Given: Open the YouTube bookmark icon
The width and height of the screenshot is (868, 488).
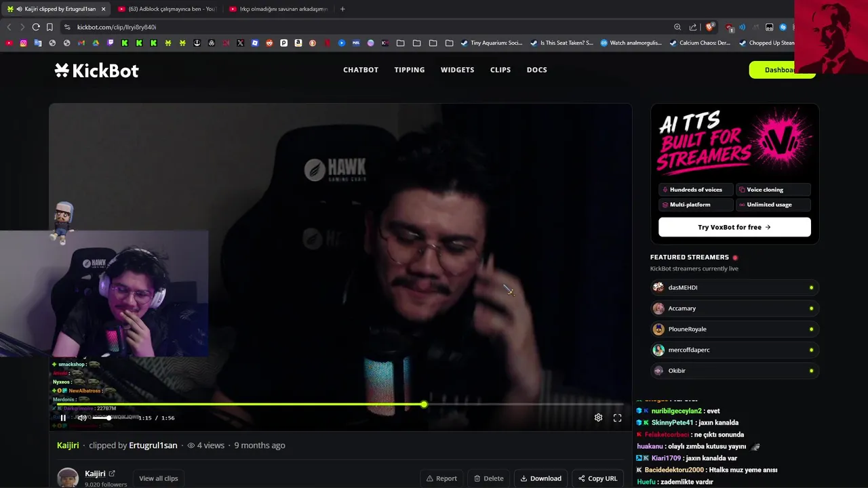Looking at the screenshot, I should pyautogui.click(x=9, y=43).
